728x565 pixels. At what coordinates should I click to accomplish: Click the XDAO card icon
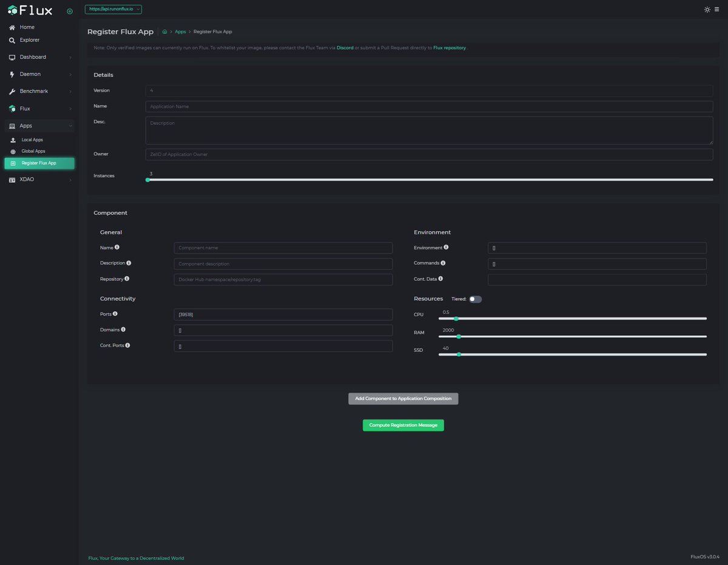click(12, 180)
